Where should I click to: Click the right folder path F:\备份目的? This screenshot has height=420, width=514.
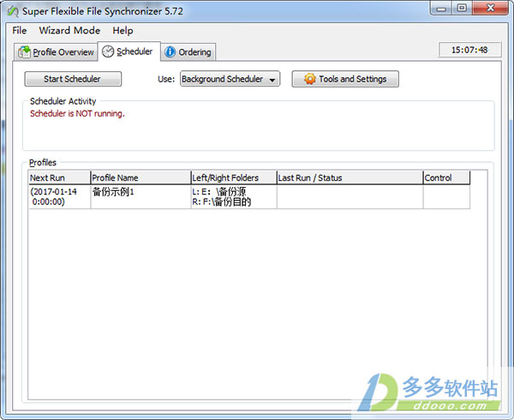coord(222,201)
